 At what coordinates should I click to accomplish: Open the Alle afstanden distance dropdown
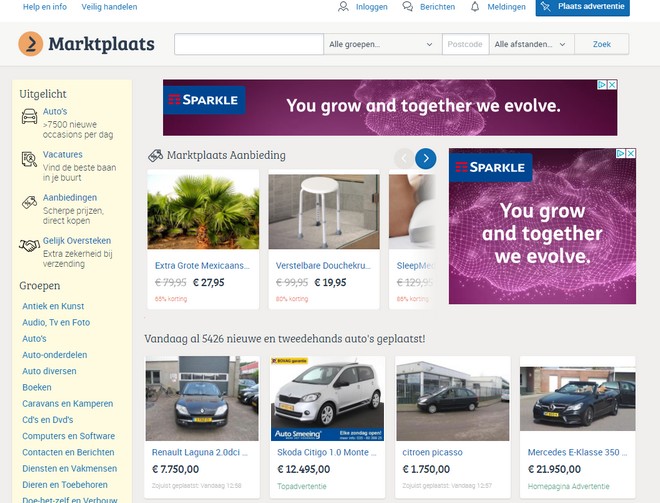tap(532, 44)
